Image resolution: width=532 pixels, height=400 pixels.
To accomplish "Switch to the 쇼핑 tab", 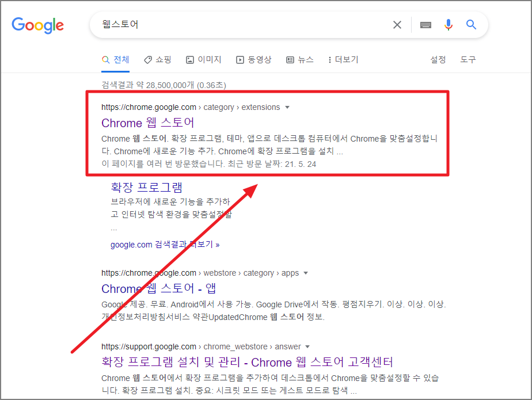I will [x=157, y=60].
